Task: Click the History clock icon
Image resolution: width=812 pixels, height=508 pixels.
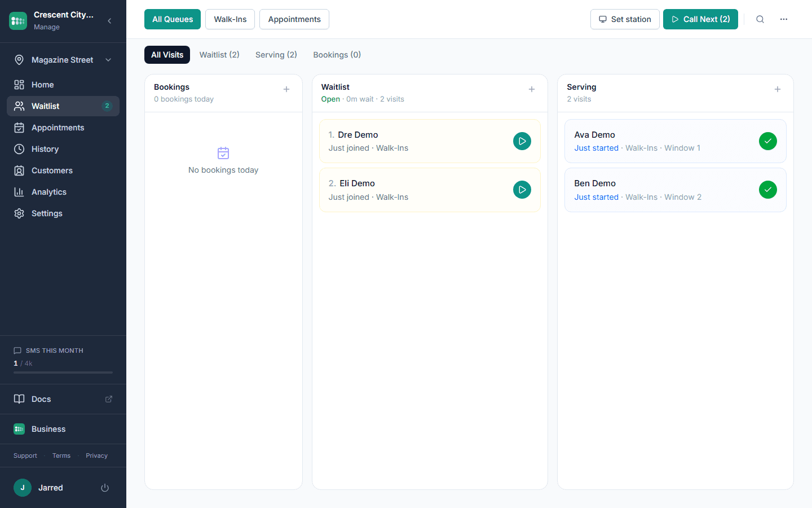Action: pos(19,149)
